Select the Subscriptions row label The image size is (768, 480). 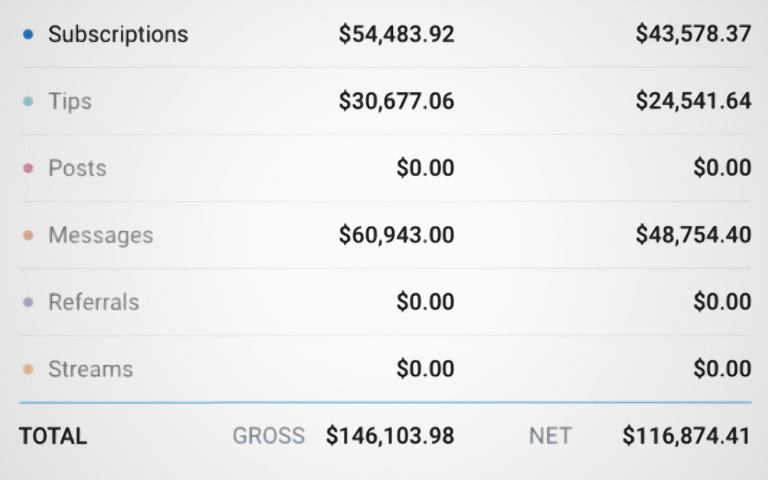pyautogui.click(x=118, y=34)
